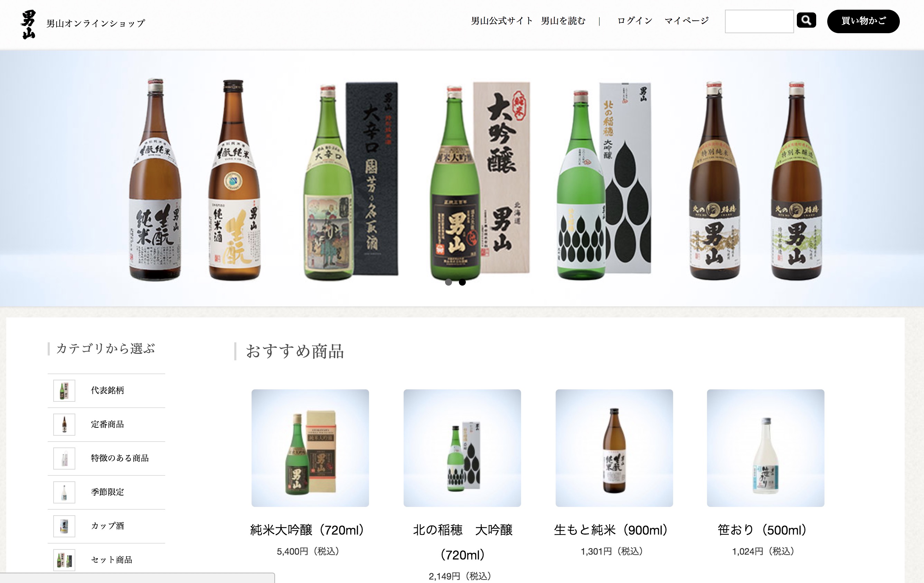Image resolution: width=924 pixels, height=583 pixels.
Task: Click the 定番商品 category thumbnail icon
Action: pyautogui.click(x=64, y=424)
